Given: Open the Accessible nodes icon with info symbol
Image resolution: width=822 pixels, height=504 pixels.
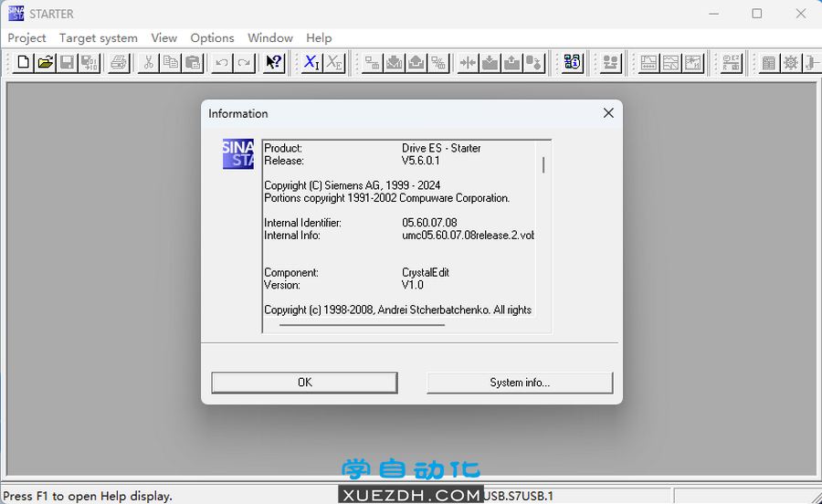Looking at the screenshot, I should click(572, 63).
